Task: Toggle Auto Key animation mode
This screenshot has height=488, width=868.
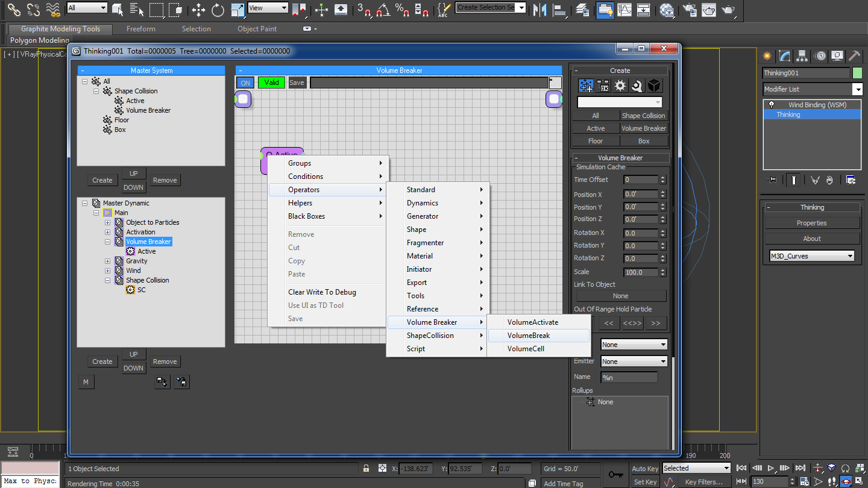Action: pos(644,469)
